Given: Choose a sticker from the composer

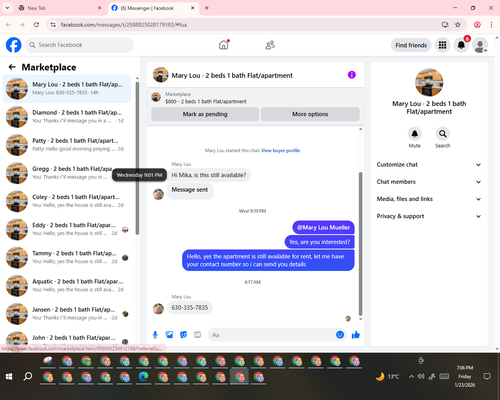Looking at the screenshot, I should [183, 335].
